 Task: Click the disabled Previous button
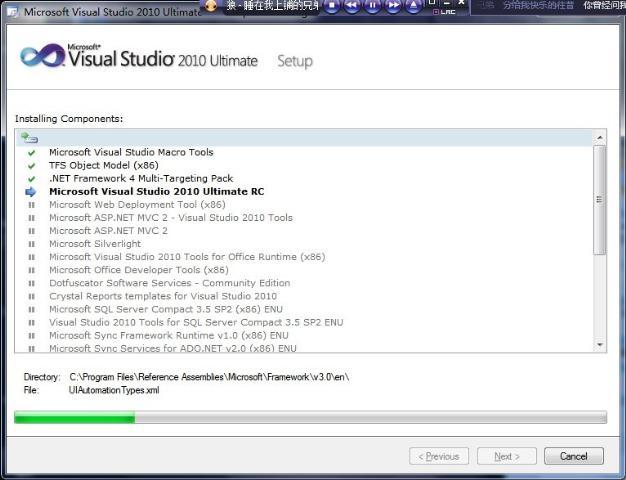[x=439, y=456]
